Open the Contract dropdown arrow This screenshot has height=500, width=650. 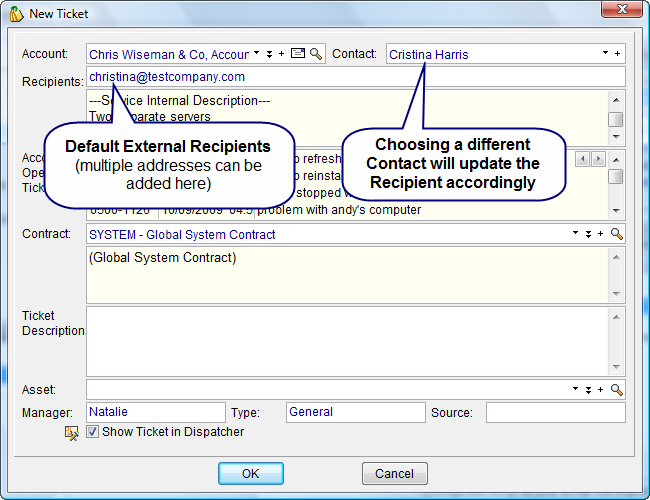(x=575, y=234)
